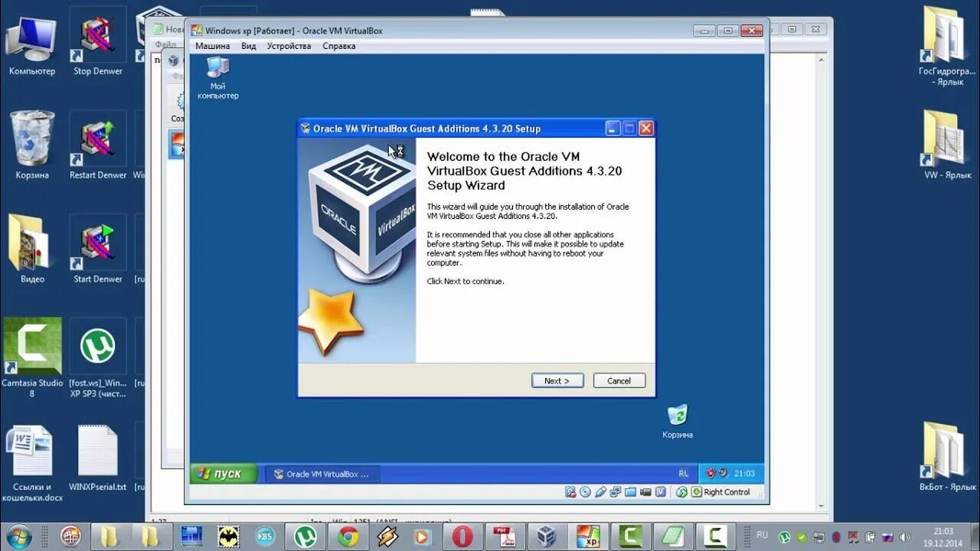Open uTorrent from host taskbar
Image resolution: width=980 pixels, height=551 pixels.
(x=305, y=536)
